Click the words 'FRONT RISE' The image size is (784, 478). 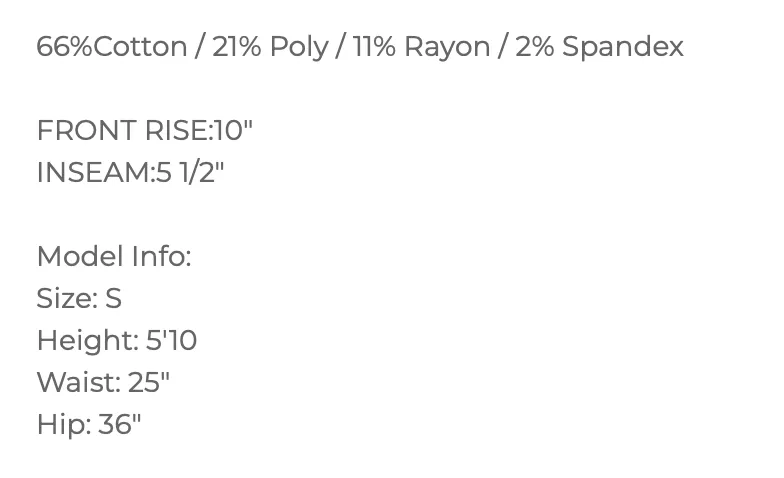[x=122, y=130]
